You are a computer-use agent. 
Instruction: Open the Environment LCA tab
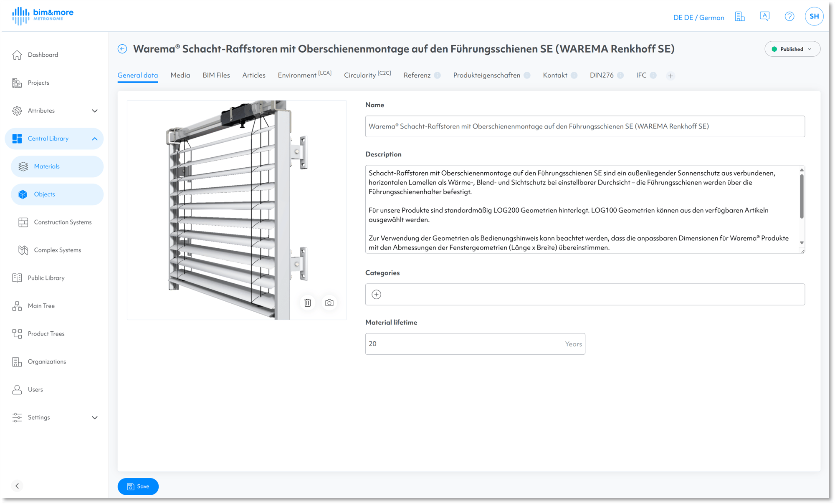point(304,75)
